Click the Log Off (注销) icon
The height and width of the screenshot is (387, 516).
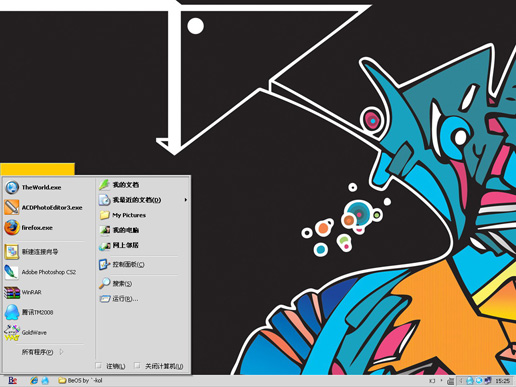click(x=98, y=366)
